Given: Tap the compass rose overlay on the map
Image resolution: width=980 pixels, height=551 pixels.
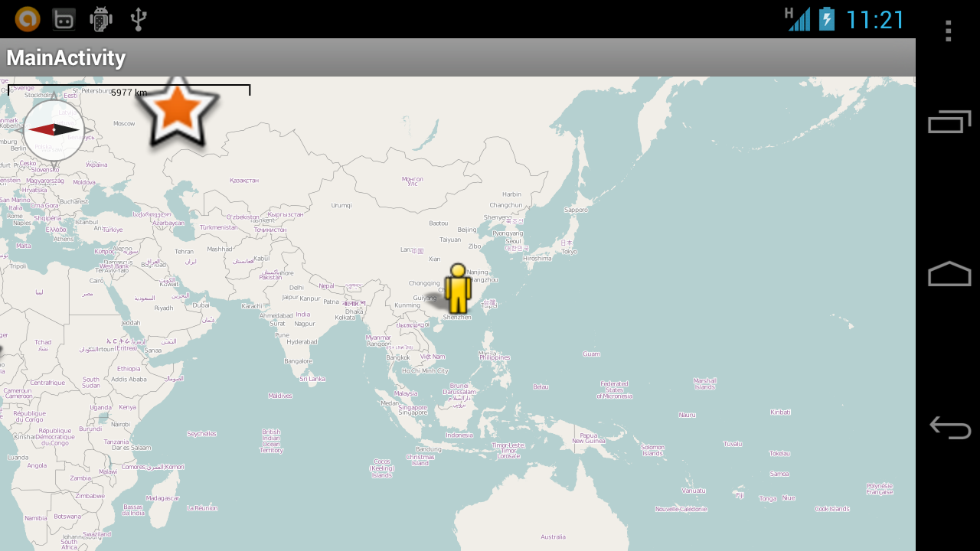Looking at the screenshot, I should click(x=54, y=130).
